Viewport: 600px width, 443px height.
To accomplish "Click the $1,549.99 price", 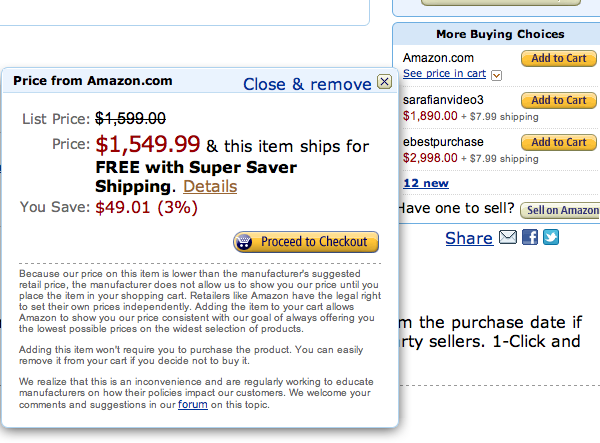I will coord(148,145).
